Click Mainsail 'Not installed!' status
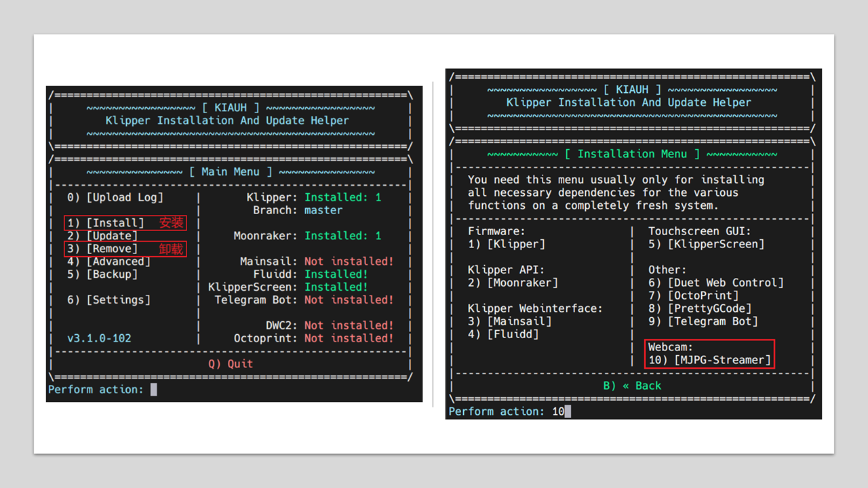Image resolution: width=868 pixels, height=488 pixels. [x=349, y=261]
